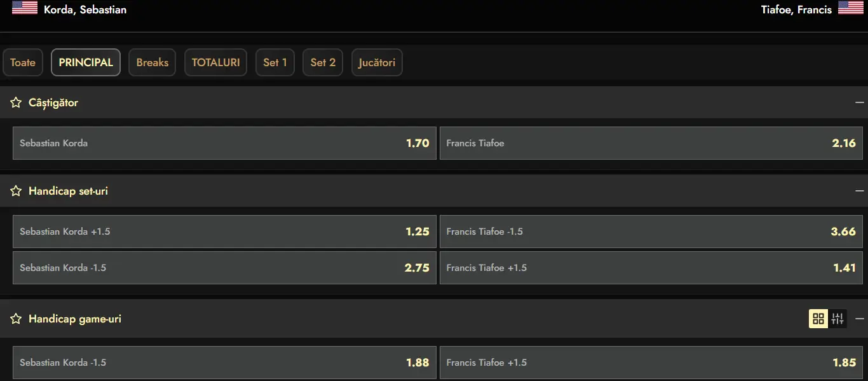The image size is (868, 381).
Task: Switch to the Breaks tab
Action: pos(153,62)
